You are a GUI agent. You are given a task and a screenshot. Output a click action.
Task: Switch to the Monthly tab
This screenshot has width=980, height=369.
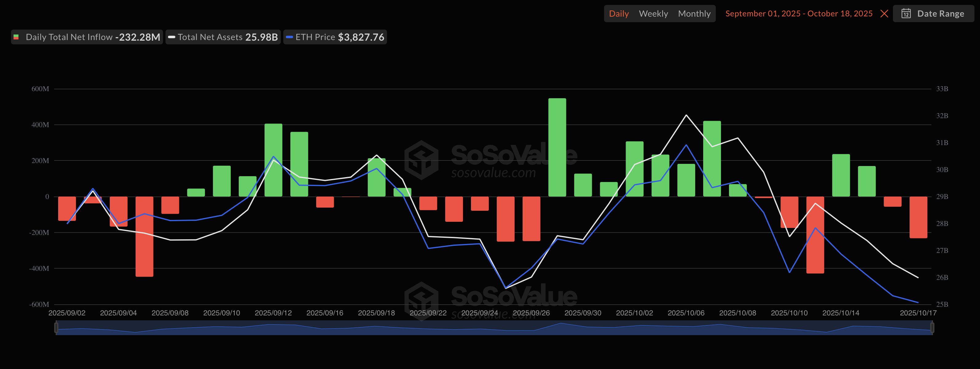[x=694, y=13]
